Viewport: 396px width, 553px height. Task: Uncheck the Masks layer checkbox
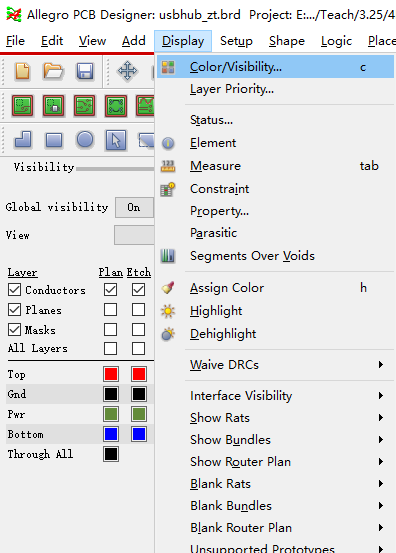14,330
